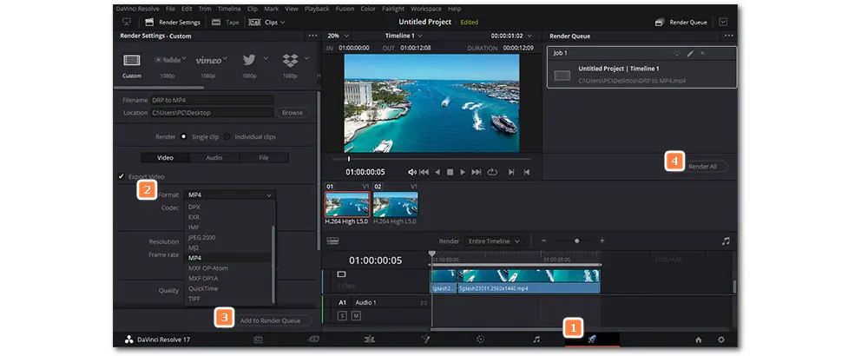
Task: Open the Deliver page rocket icon
Action: pos(592,340)
